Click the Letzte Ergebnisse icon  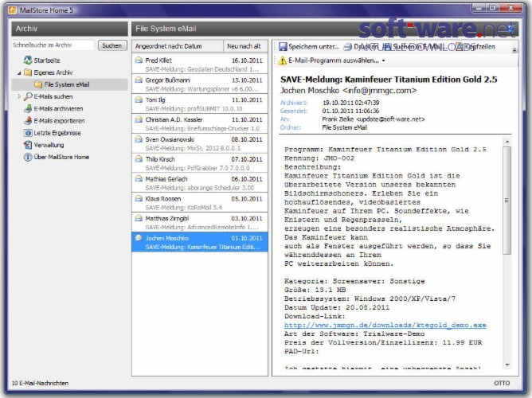pos(28,133)
